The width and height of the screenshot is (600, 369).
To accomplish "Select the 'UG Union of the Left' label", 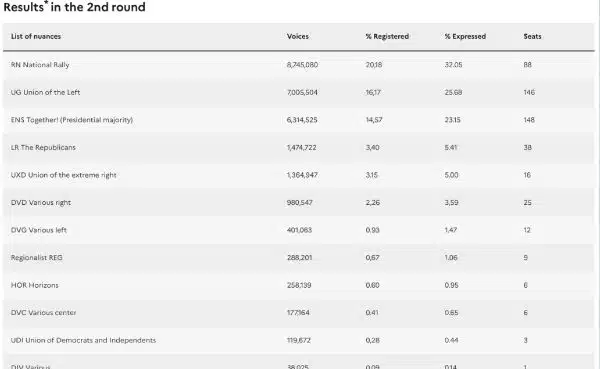I will coord(46,92).
